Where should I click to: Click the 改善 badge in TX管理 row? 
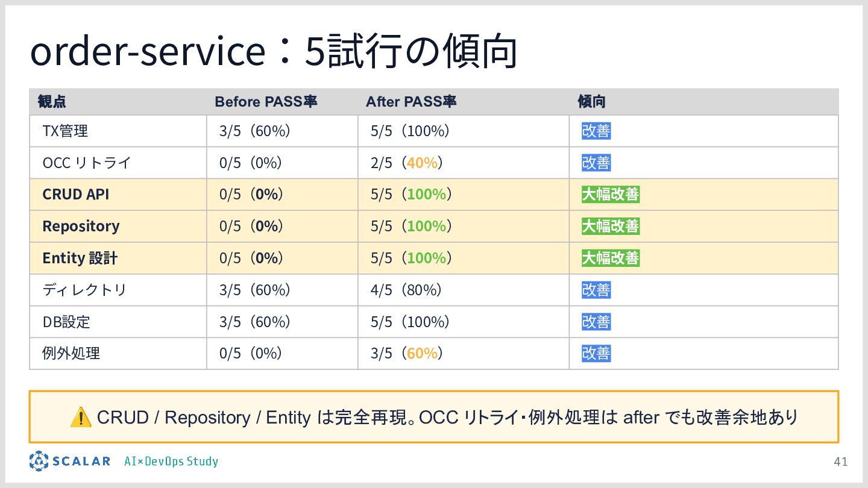[596, 131]
